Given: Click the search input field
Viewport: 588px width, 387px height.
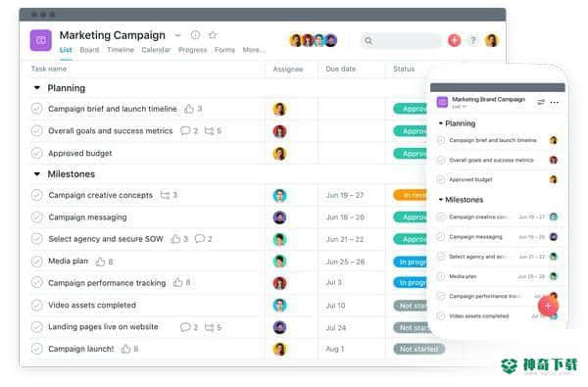Looking at the screenshot, I should click(401, 40).
